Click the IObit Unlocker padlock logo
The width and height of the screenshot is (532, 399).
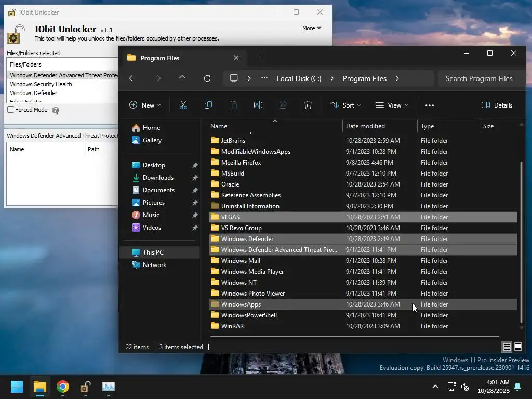15,34
